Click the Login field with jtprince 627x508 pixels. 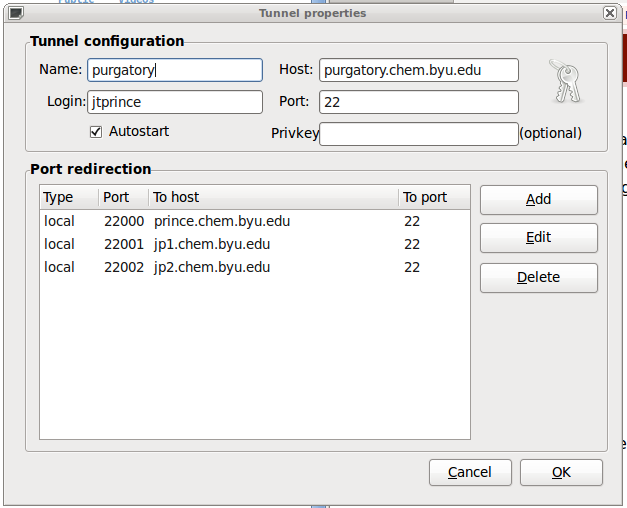pos(175,102)
